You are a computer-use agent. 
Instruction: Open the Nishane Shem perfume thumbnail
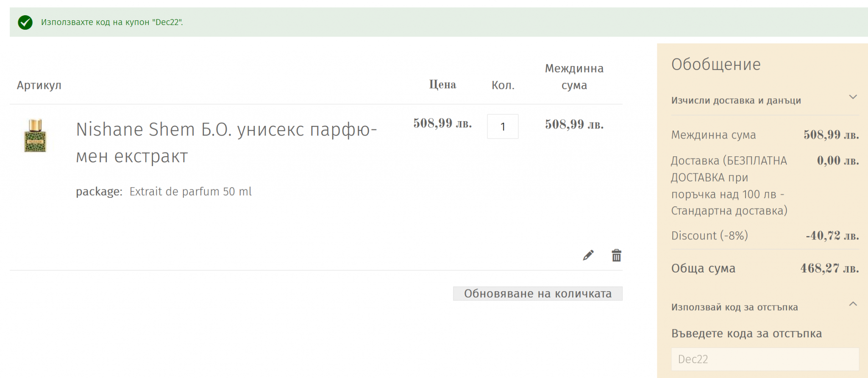tap(35, 136)
